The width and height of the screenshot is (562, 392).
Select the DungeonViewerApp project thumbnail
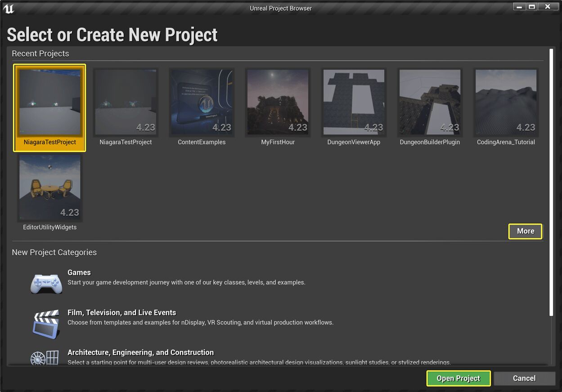(x=354, y=102)
